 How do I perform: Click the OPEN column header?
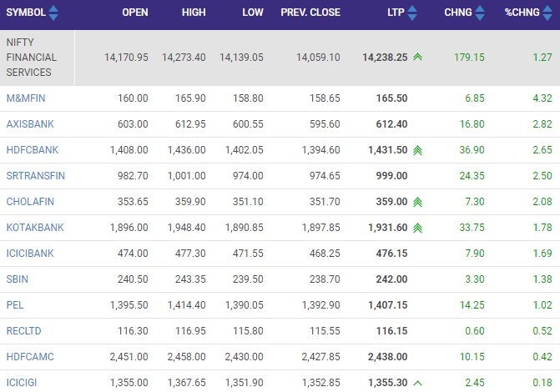(x=135, y=13)
